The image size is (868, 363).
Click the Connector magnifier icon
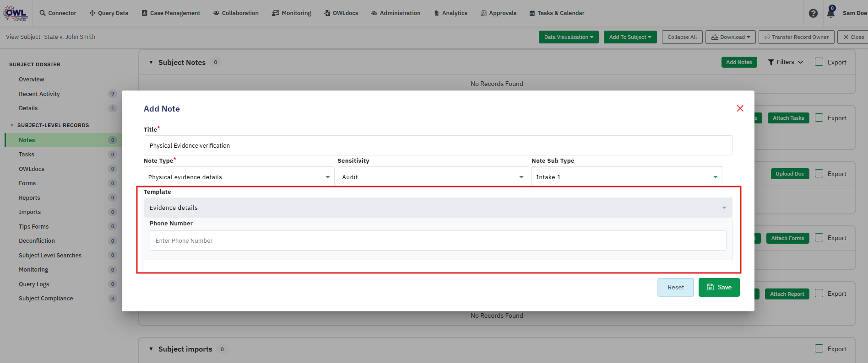[x=43, y=13]
